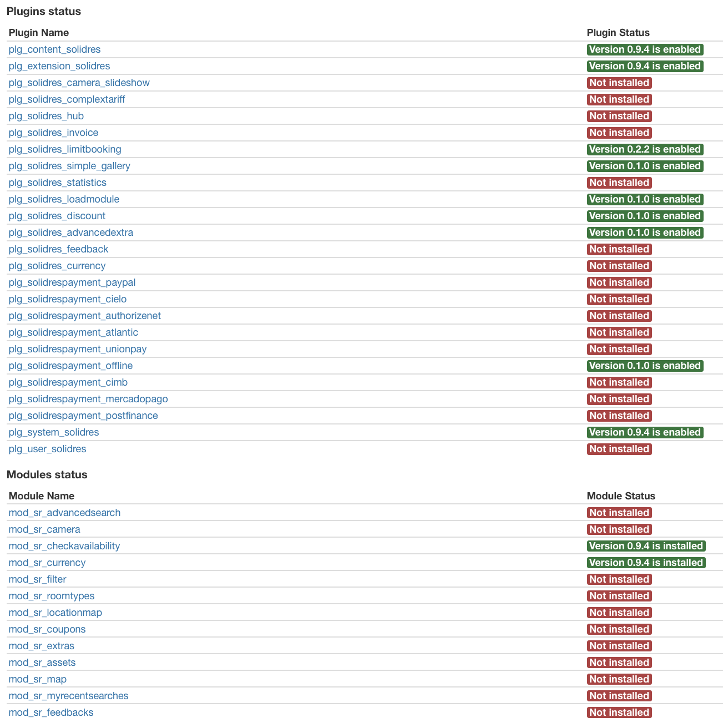This screenshot has width=723, height=728.
Task: Click the mod_sr_feedbacks module link
Action: 51,712
